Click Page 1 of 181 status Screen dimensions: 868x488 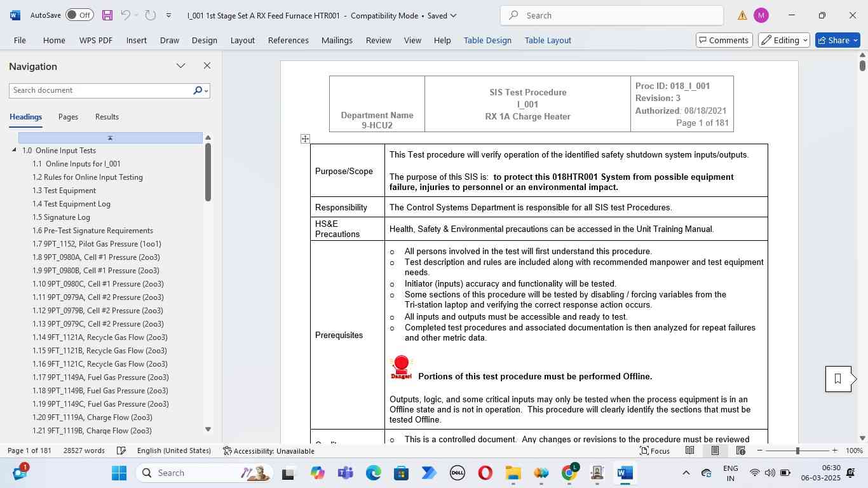29,451
